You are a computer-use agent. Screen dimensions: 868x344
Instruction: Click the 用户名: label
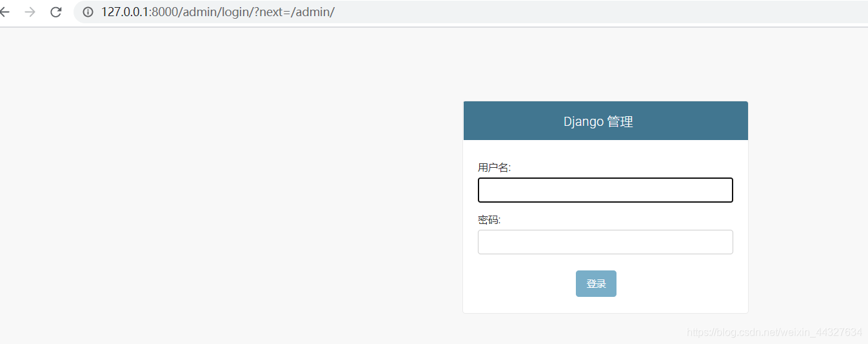pyautogui.click(x=494, y=168)
